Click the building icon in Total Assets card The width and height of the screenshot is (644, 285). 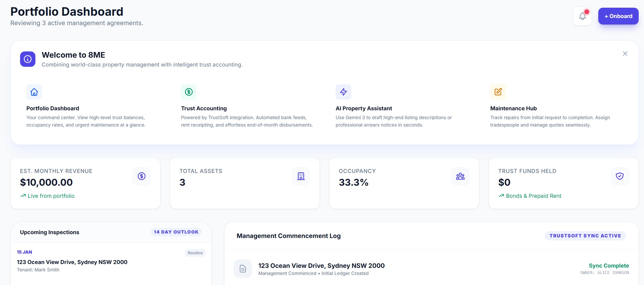301,176
